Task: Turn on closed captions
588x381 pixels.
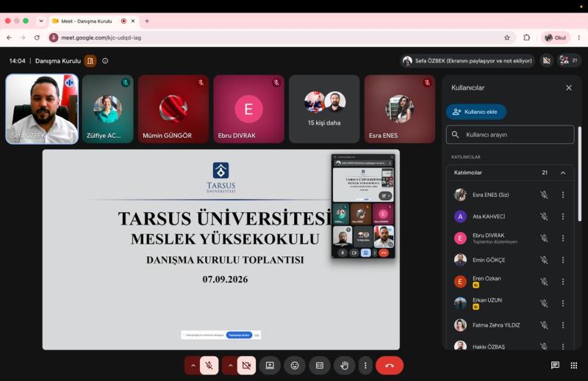Action: pos(320,366)
